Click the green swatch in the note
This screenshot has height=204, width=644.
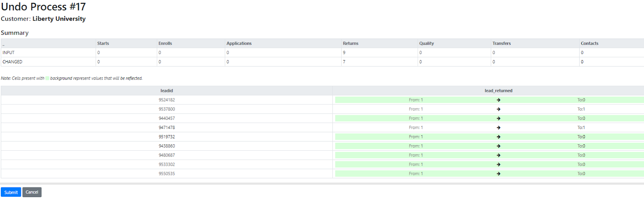pos(47,78)
